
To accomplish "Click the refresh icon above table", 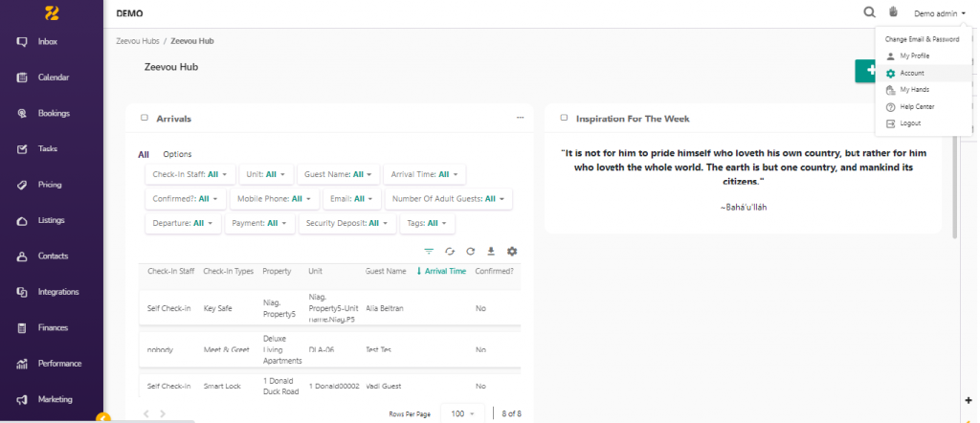I will (470, 251).
